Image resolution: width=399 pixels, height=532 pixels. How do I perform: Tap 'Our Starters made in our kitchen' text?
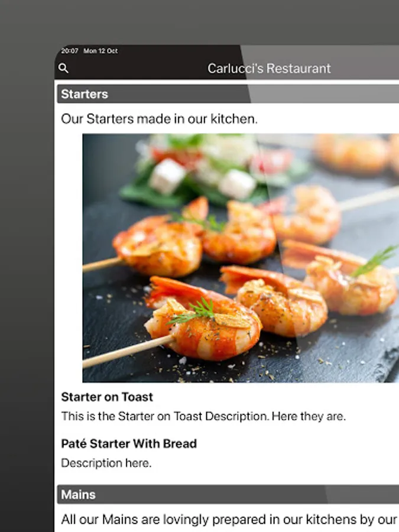pos(159,119)
